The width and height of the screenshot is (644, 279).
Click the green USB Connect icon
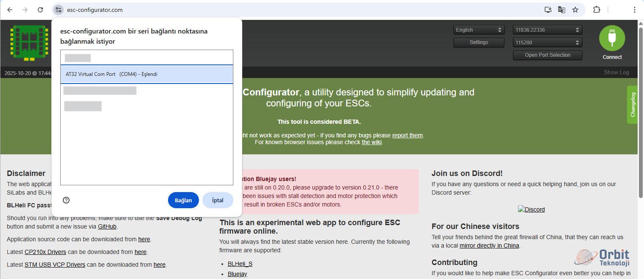point(612,38)
